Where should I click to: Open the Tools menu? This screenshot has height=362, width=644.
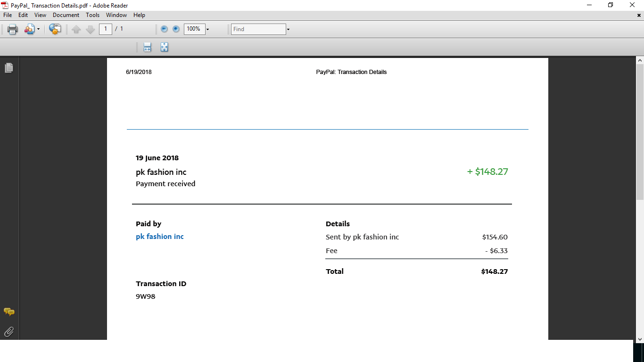click(93, 15)
